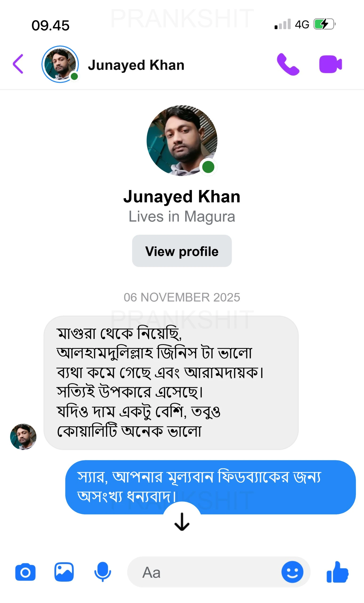Screen dimensions: 364x603
Task: Tap the sender avatar beside message
Action: click(x=23, y=437)
